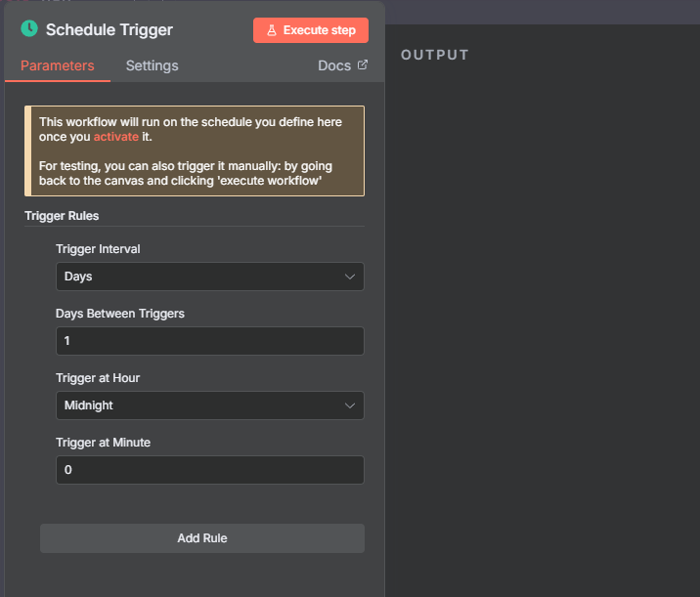Viewport: 700px width, 597px height.
Task: Focus the Days Between Triggers input field
Action: 209,341
